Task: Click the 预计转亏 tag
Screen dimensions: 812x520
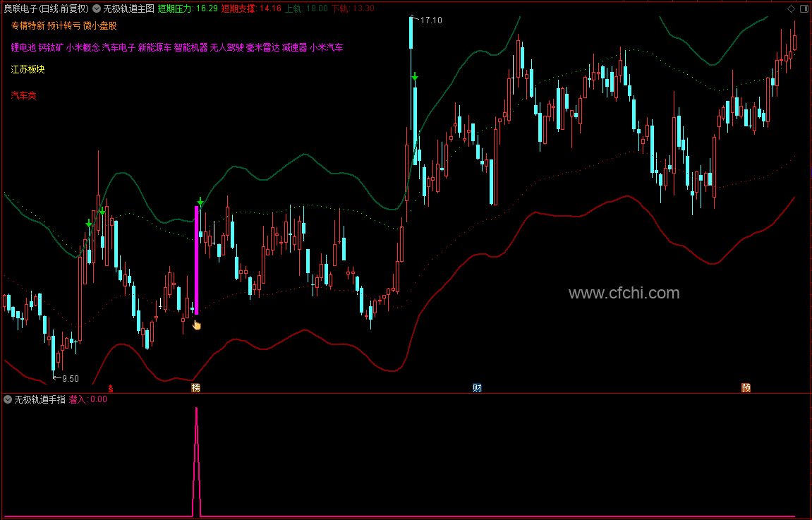Action: tap(63, 25)
